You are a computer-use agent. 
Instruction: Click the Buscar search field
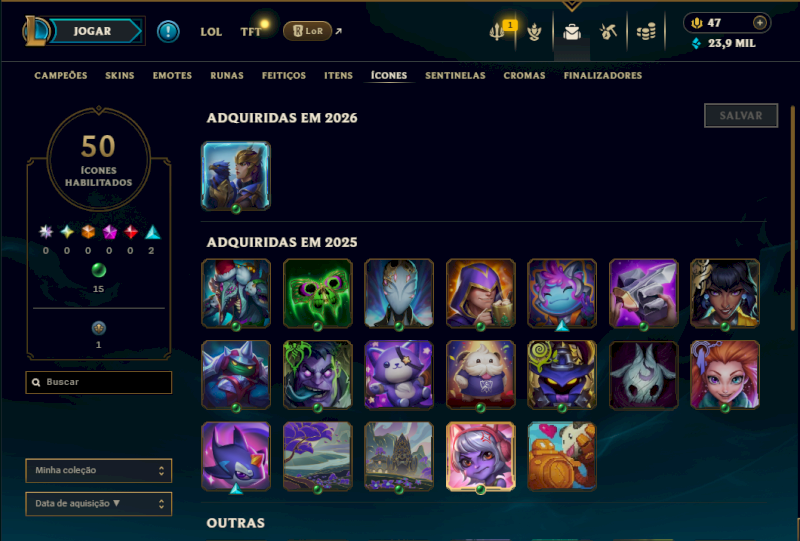click(98, 382)
